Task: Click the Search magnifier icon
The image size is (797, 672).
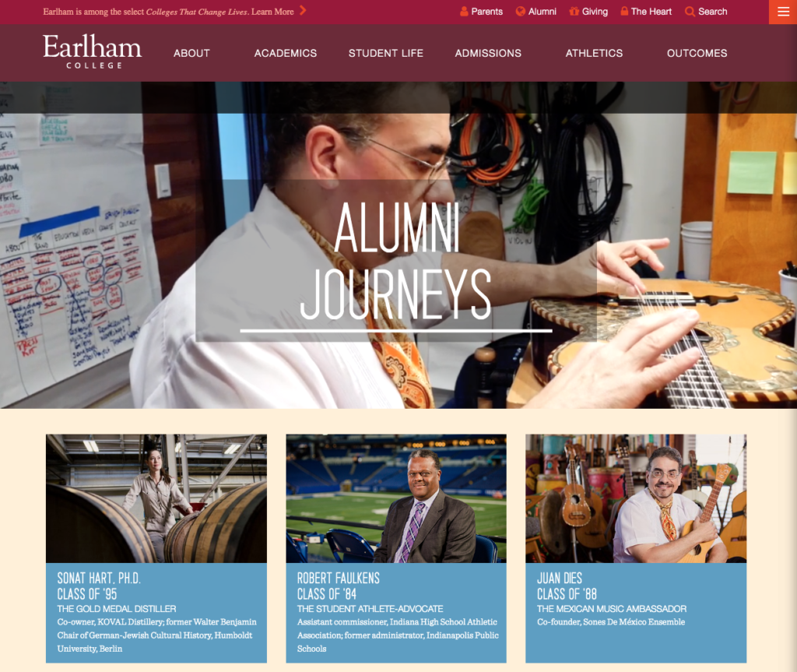Action: pos(690,11)
